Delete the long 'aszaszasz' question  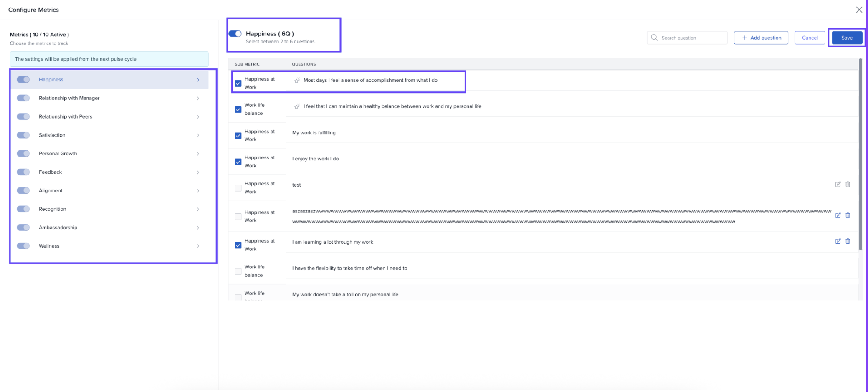click(848, 215)
